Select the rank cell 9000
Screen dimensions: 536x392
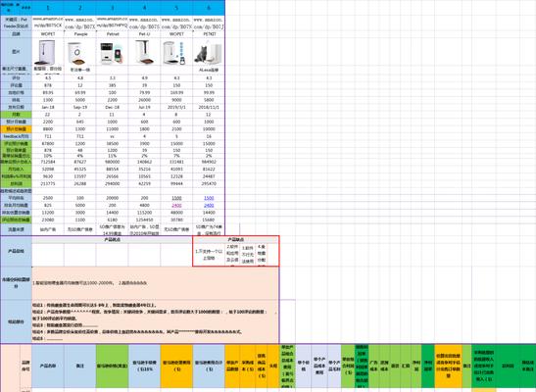point(176,100)
